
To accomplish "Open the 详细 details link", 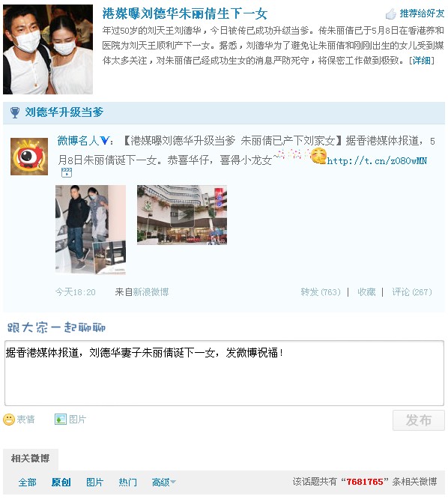I will (x=422, y=61).
